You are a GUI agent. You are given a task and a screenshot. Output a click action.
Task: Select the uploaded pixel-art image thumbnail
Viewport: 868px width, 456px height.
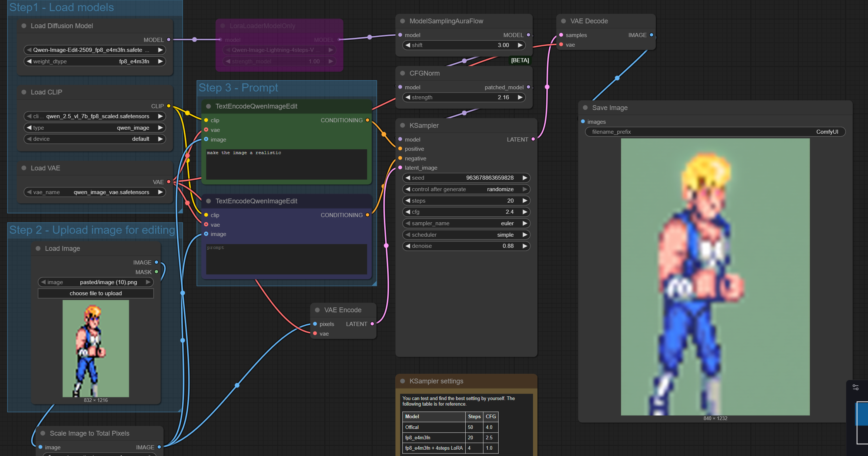point(96,349)
